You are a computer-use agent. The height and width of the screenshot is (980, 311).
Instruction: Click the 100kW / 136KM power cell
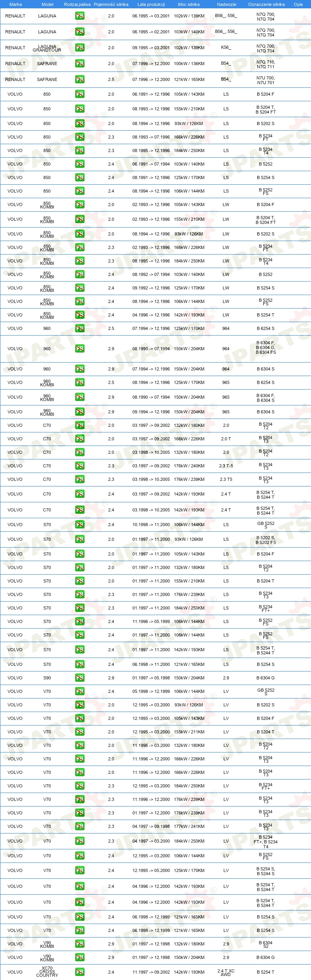(189, 64)
